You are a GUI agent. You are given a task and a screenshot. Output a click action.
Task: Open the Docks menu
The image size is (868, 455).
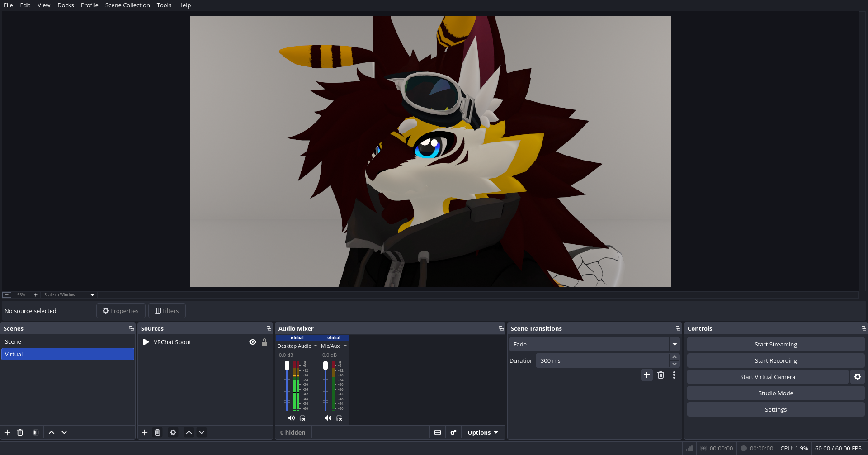coord(66,5)
